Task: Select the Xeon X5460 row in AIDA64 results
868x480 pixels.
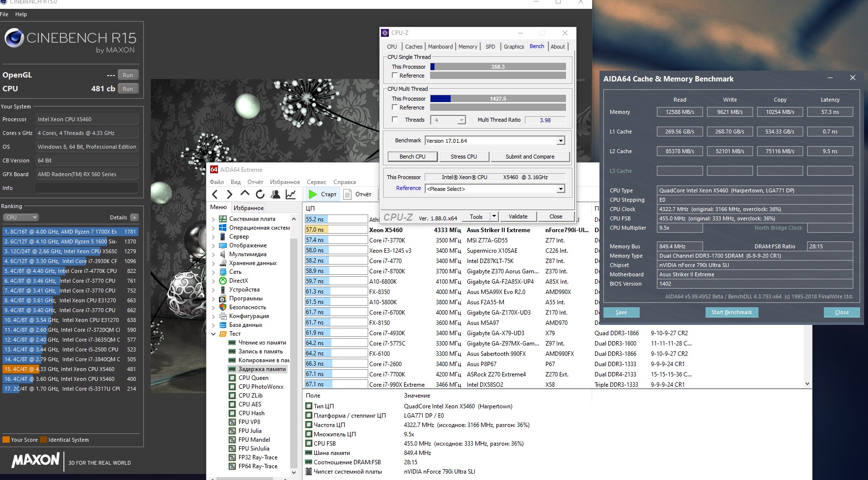Action: (x=447, y=230)
